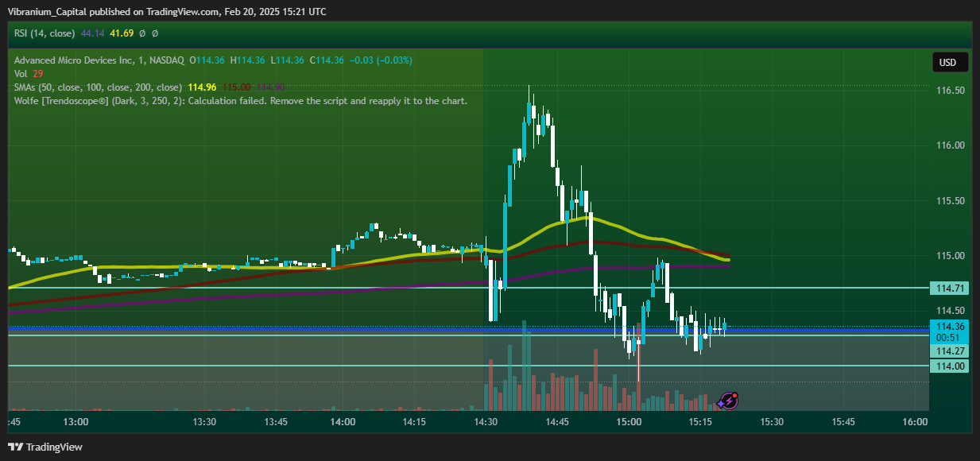Click the 15:00 time axis label
980x461 pixels.
tap(629, 422)
